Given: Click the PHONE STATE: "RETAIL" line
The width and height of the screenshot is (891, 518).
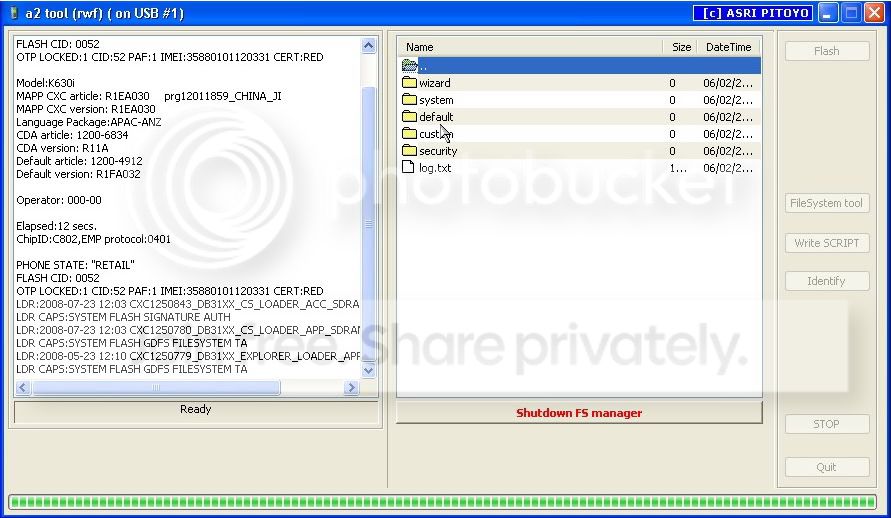Looking at the screenshot, I should (75, 265).
